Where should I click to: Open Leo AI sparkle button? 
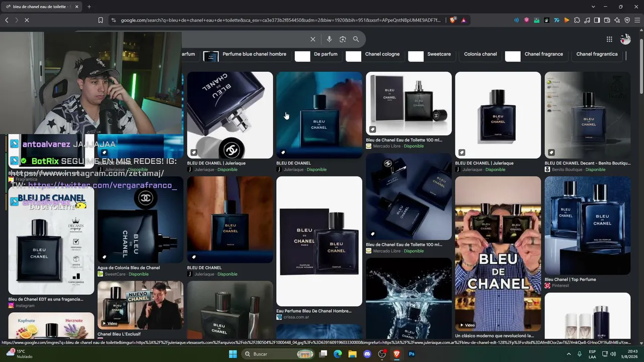tap(617, 20)
